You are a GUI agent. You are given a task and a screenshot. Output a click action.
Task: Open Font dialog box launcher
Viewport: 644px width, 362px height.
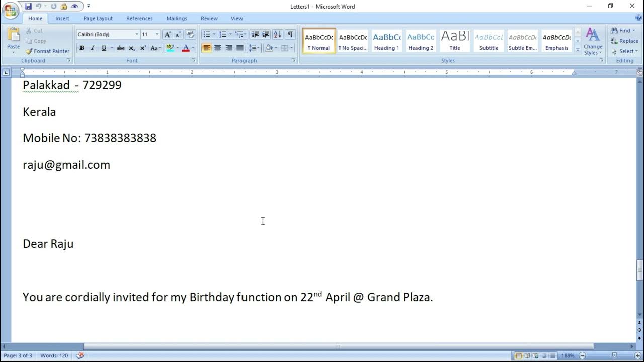coord(194,60)
